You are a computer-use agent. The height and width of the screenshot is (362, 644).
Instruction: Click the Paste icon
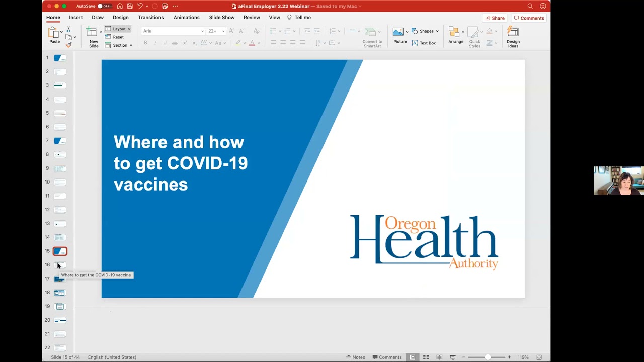coord(54,33)
